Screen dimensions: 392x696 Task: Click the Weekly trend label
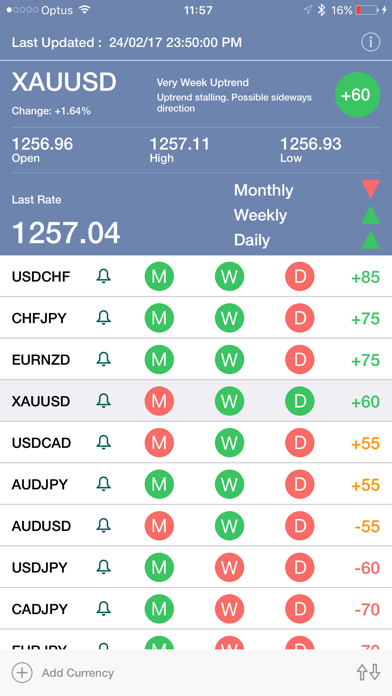click(261, 215)
